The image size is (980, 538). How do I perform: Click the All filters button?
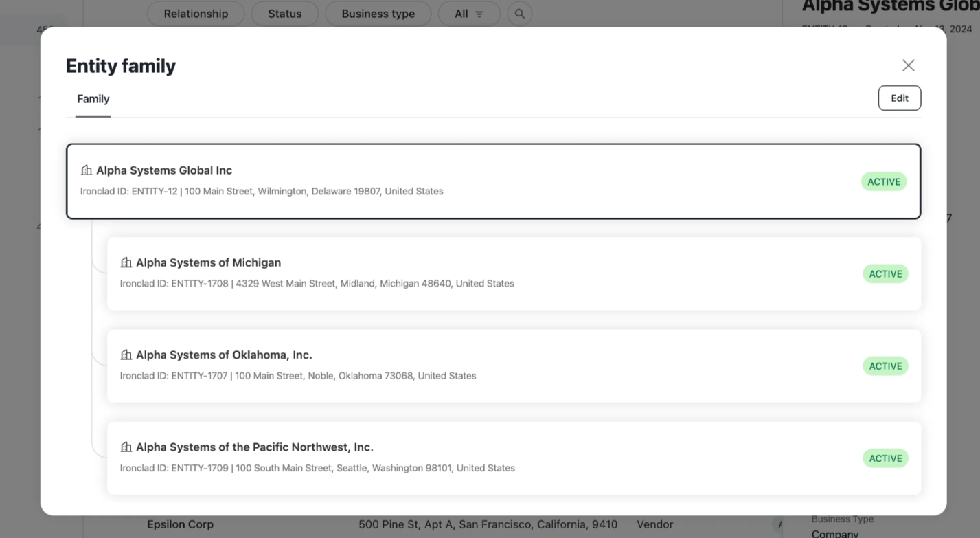point(469,14)
